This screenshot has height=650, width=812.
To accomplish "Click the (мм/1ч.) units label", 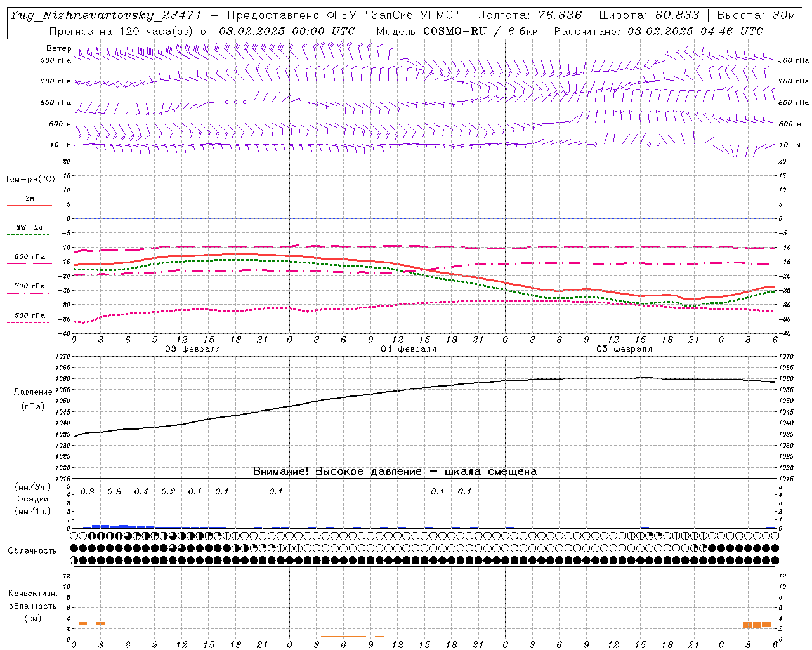I will pos(33,511).
